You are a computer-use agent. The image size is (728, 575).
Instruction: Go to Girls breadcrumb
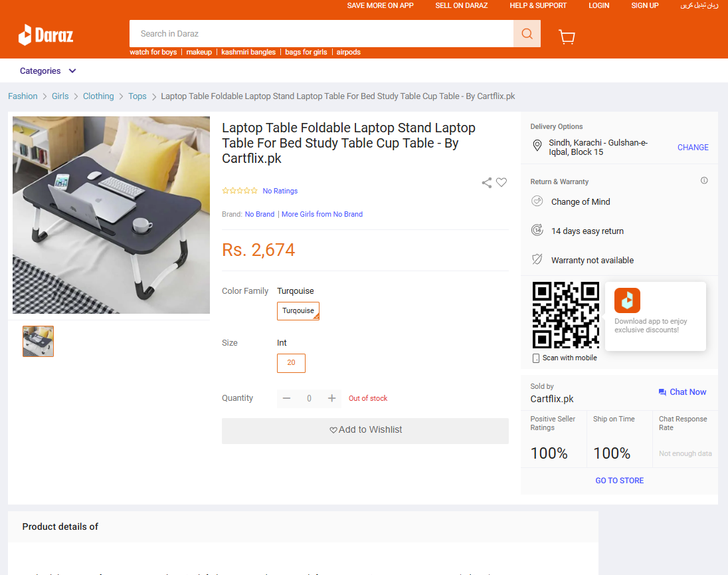[60, 96]
